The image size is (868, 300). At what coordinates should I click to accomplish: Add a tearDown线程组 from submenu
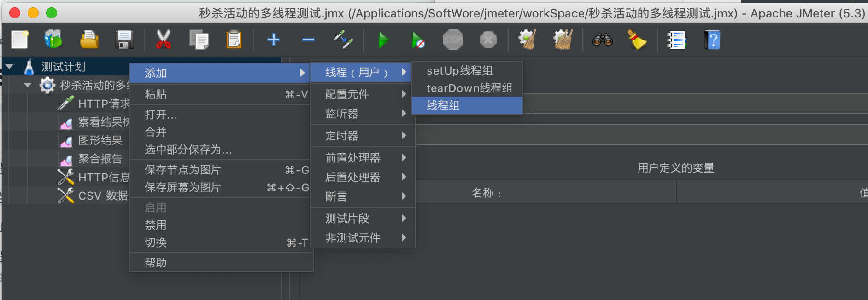(467, 88)
